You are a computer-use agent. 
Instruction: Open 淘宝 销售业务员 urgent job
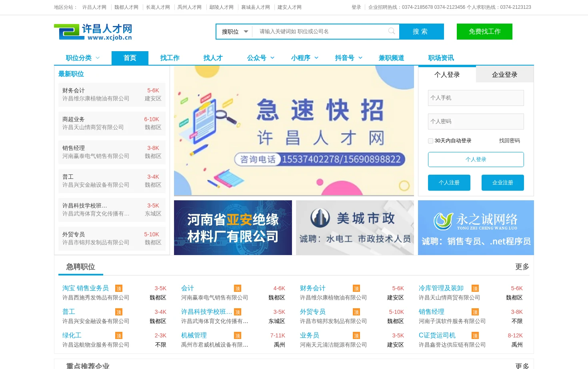tap(86, 288)
